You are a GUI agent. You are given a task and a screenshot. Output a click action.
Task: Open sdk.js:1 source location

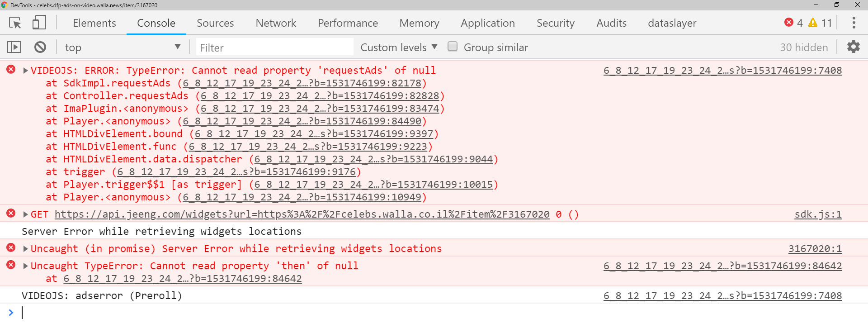point(819,214)
